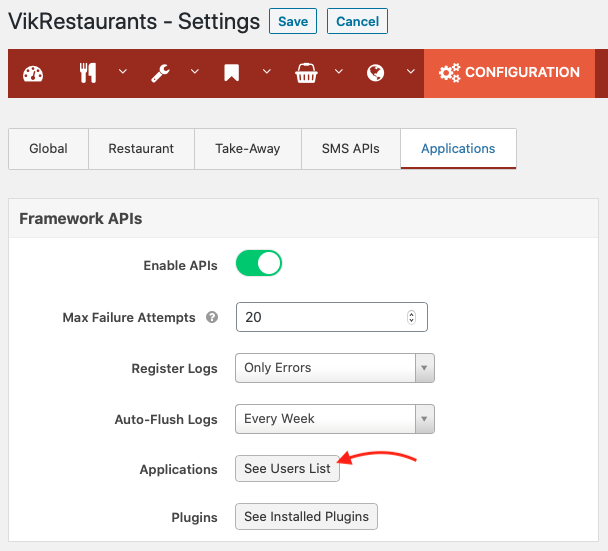Screen dimensions: 608x551
Task: Click the gears icon in Configuration
Action: click(449, 73)
